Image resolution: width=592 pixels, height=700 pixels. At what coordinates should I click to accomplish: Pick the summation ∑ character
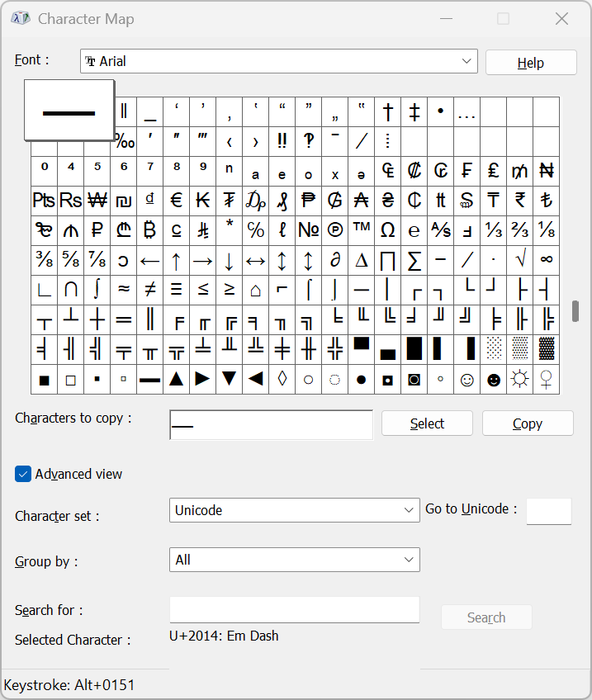414,260
